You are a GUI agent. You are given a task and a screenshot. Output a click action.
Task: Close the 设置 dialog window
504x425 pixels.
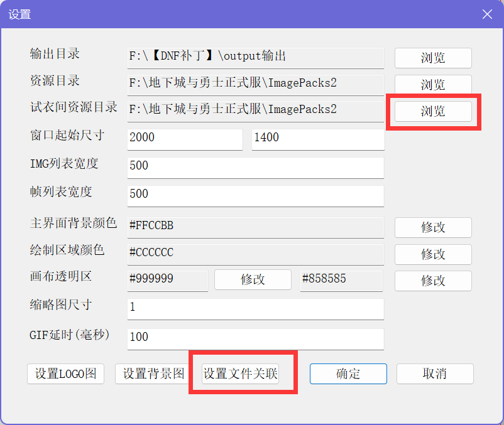pos(487,14)
